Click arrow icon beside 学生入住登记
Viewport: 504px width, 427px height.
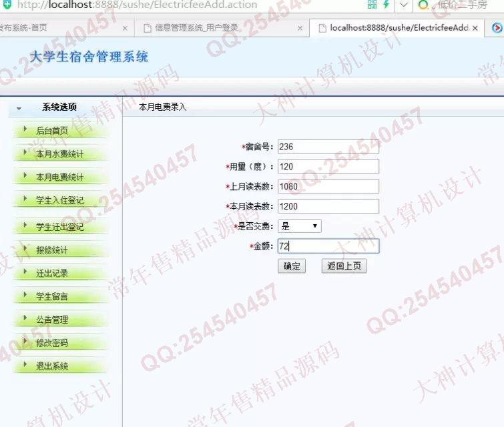(25, 198)
